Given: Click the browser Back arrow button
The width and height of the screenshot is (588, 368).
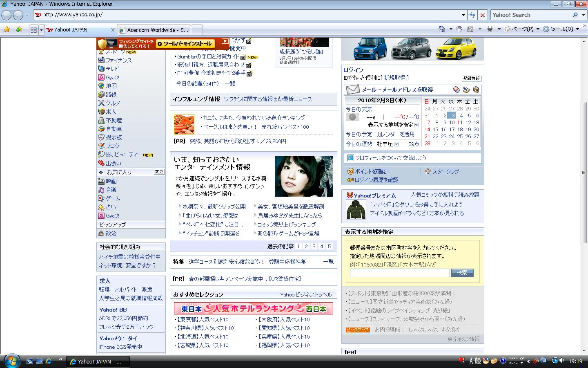Looking at the screenshot, I should pyautogui.click(x=7, y=15).
